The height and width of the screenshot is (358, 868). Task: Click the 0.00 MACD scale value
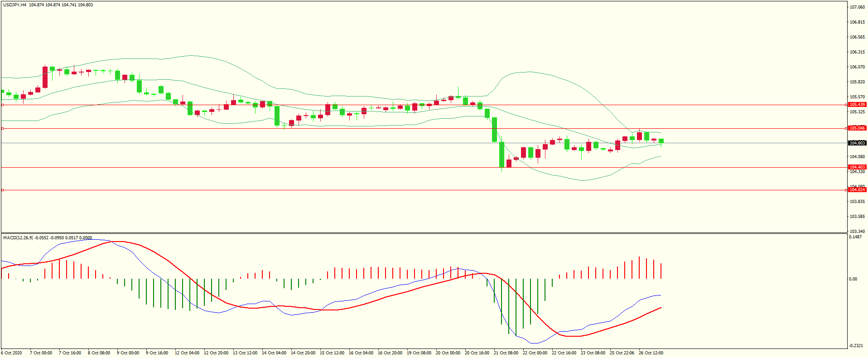(853, 279)
